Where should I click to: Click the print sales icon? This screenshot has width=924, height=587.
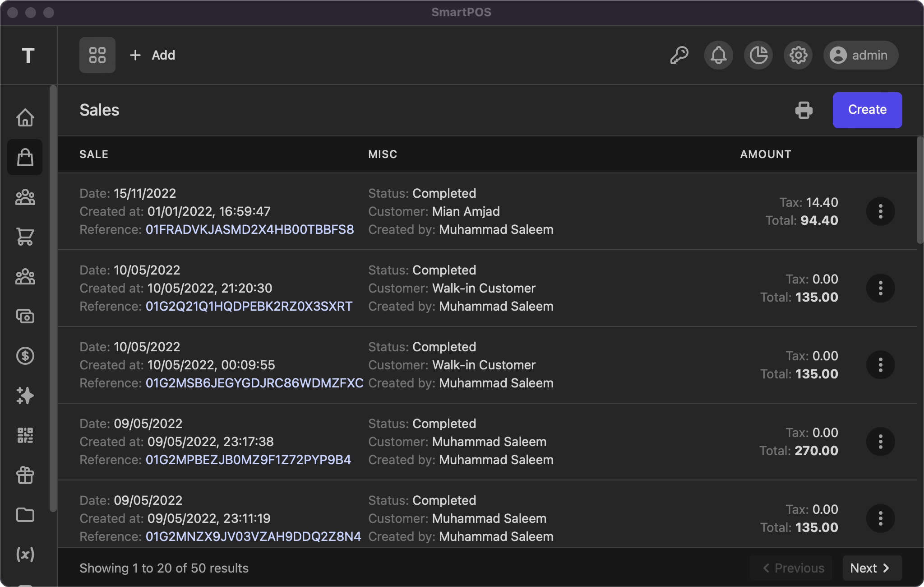coord(804,110)
